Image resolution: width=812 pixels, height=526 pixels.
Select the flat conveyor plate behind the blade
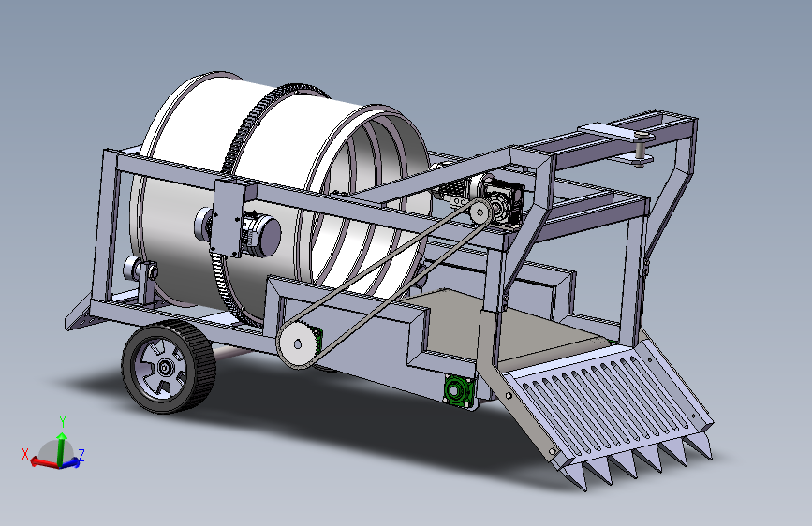(505, 326)
